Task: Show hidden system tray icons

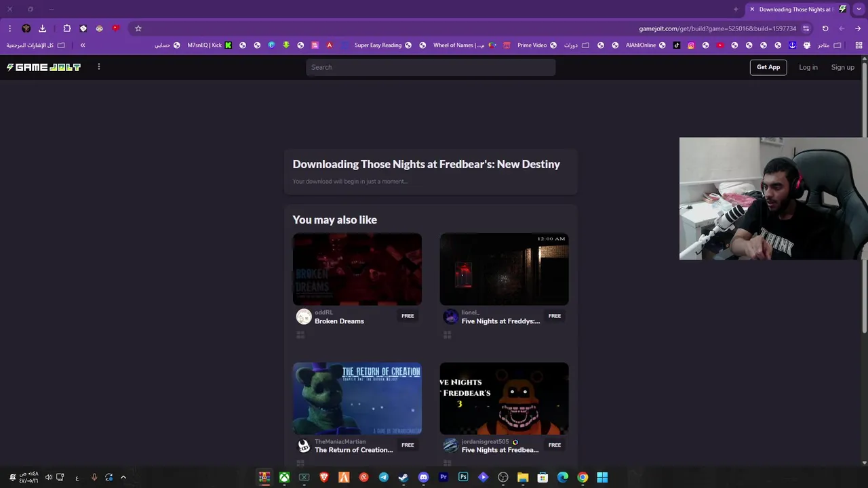Action: (x=123, y=477)
